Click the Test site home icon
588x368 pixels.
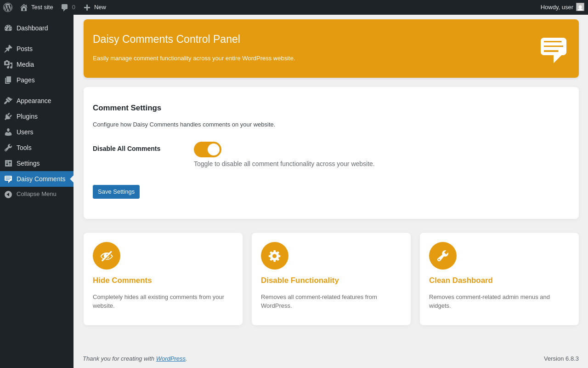pos(24,7)
